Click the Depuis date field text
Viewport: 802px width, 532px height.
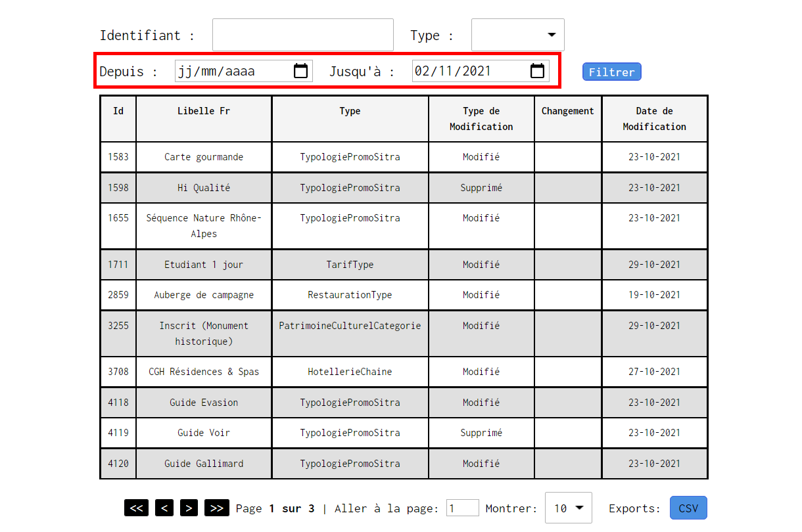click(x=217, y=71)
